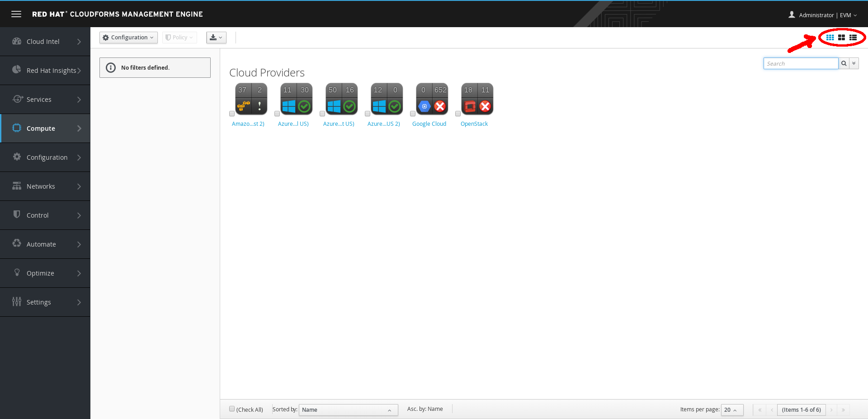The height and width of the screenshot is (419, 868).
Task: Go to last page of results
Action: click(x=843, y=410)
